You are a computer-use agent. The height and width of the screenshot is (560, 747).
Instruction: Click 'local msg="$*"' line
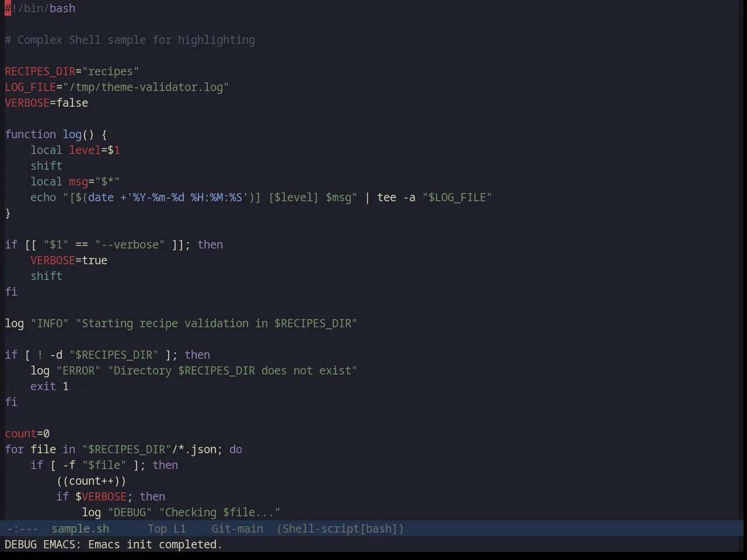pos(75,181)
